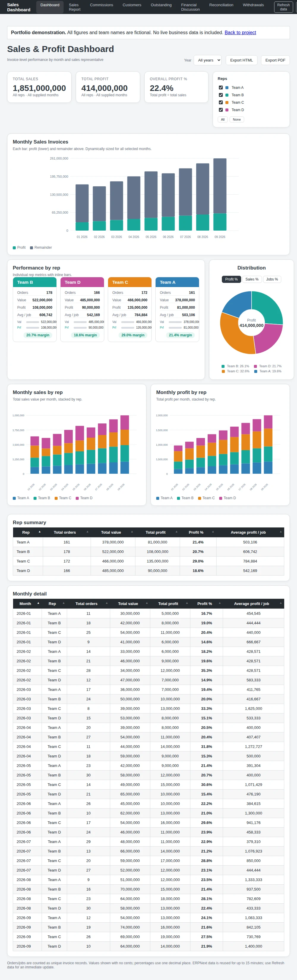Viewport: 297px width, 980px height.
Task: Click Team D legend marker in Monthly sales by rep
Action: pyautogui.click(x=77, y=498)
